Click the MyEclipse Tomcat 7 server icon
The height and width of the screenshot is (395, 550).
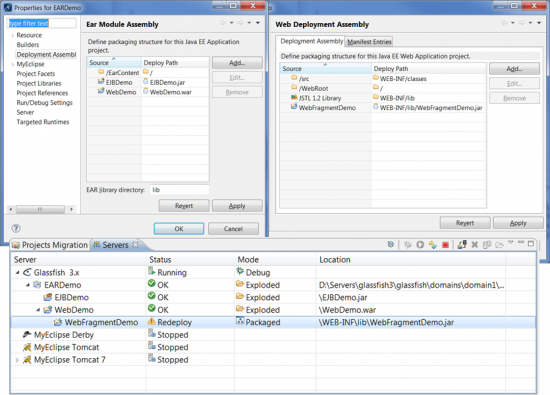[27, 359]
